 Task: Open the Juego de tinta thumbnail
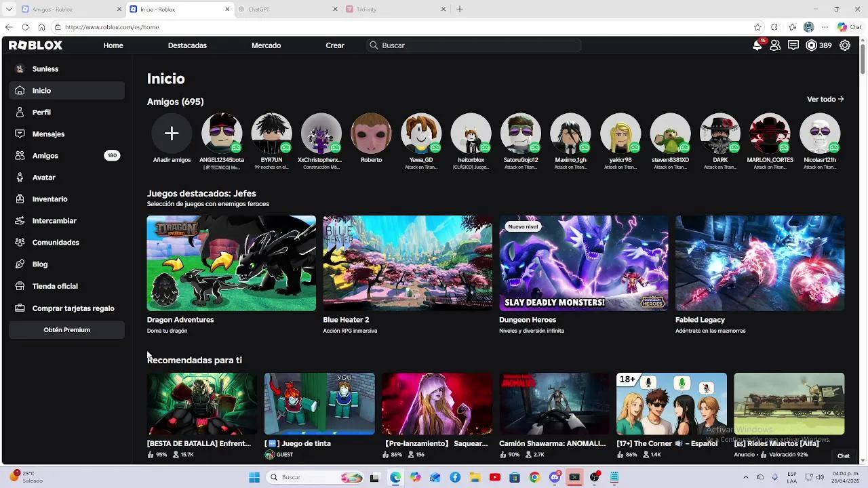tap(319, 403)
